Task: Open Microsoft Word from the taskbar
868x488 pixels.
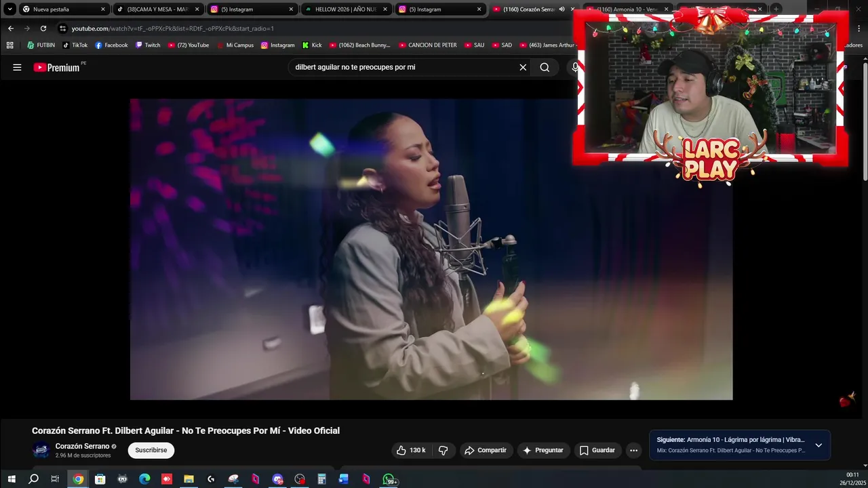Action: (x=344, y=479)
